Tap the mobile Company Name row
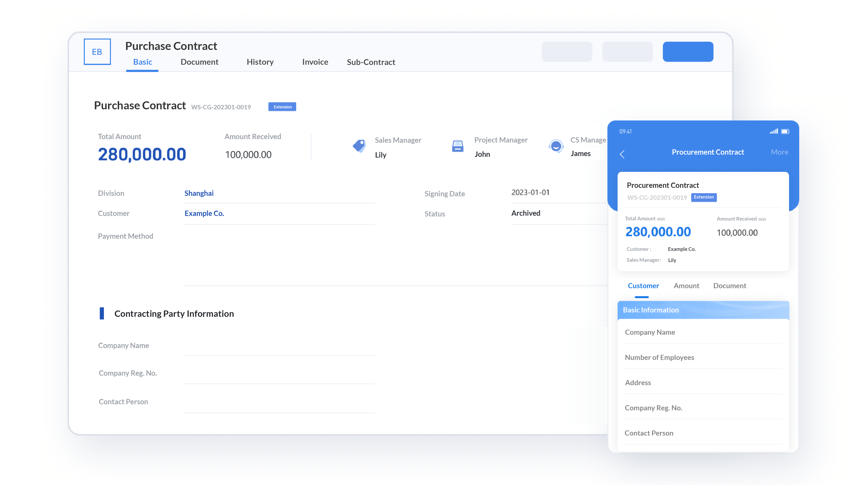This screenshot has height=485, width=868. [x=703, y=332]
